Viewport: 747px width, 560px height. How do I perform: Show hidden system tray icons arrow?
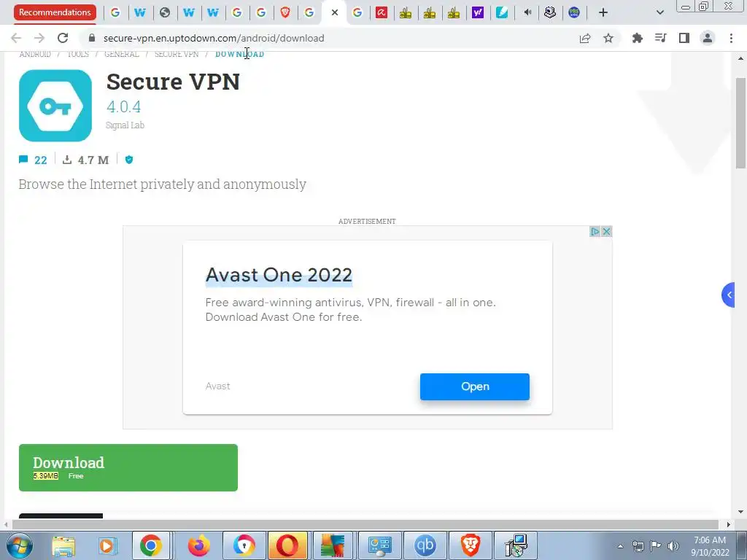coord(620,546)
